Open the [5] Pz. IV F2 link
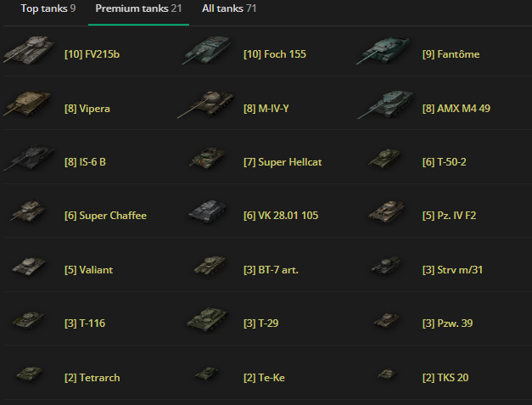 pyautogui.click(x=449, y=216)
